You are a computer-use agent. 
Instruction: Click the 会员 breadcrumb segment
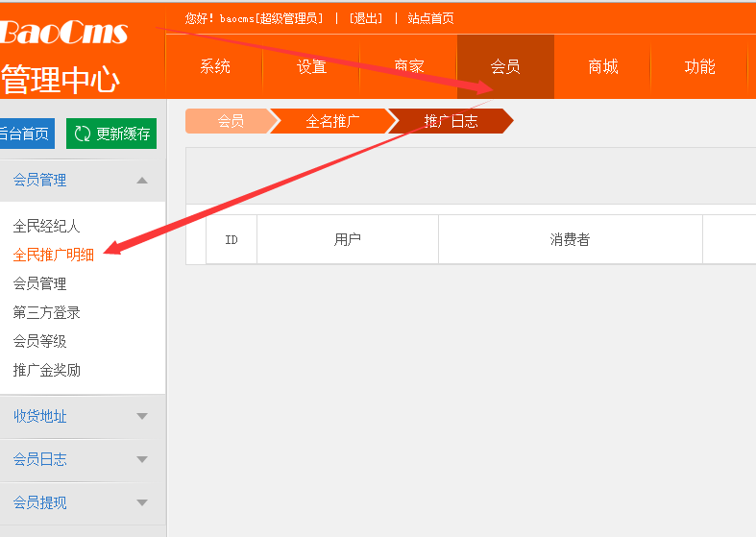230,121
